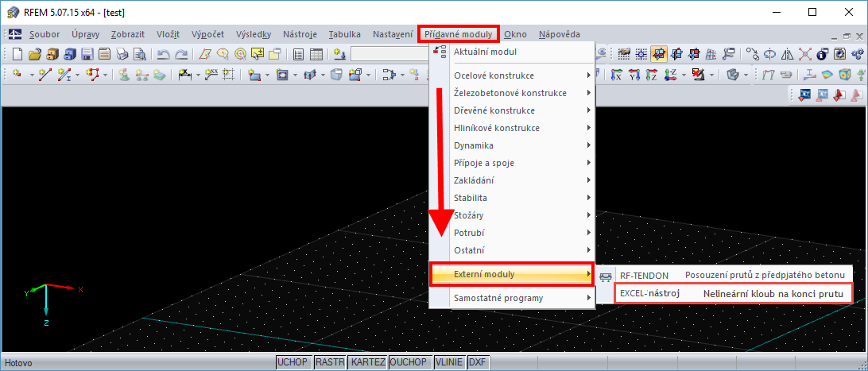This screenshot has height=371, width=868.
Task: Show view in X direction
Action: [x=617, y=74]
